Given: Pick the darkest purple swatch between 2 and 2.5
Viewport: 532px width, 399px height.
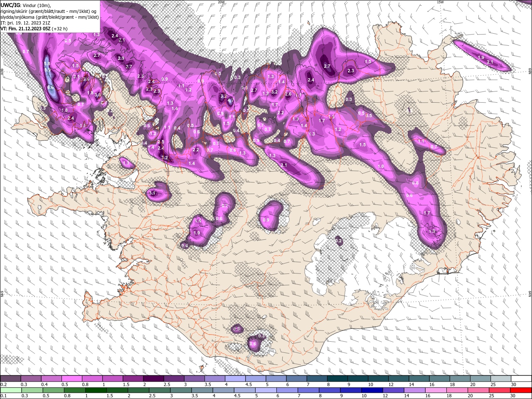Looking at the screenshot, I should pos(153,379).
